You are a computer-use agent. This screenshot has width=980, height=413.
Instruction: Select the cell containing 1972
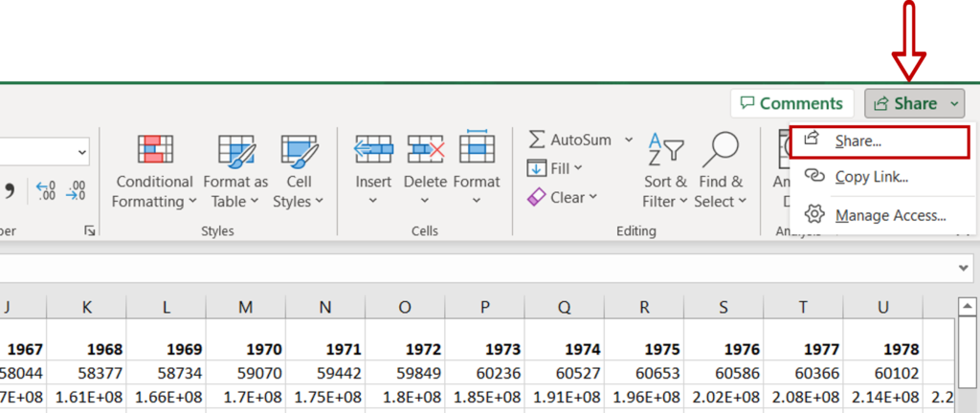tap(405, 339)
